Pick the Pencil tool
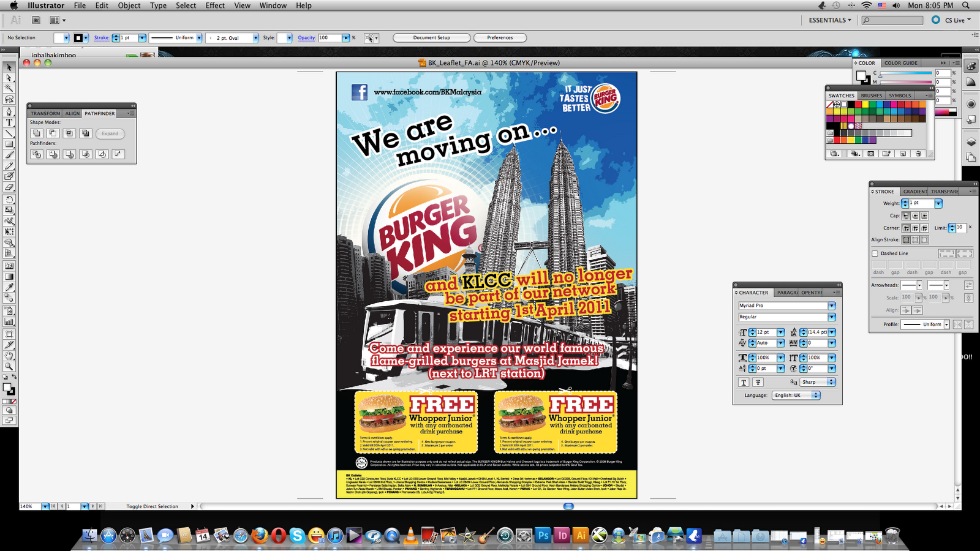 9,166
